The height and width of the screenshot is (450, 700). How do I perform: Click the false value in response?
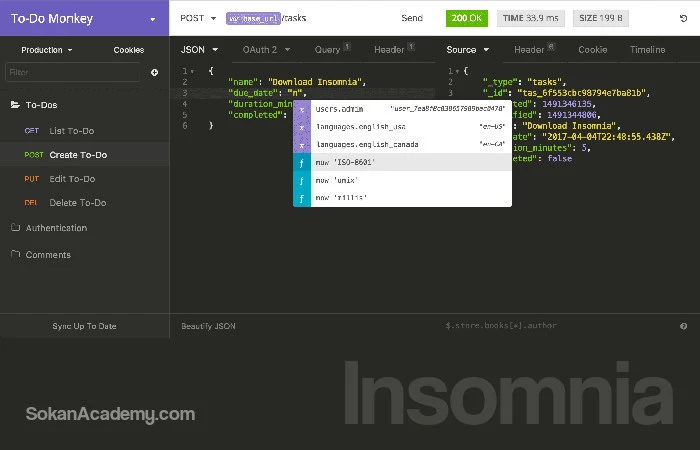point(559,158)
